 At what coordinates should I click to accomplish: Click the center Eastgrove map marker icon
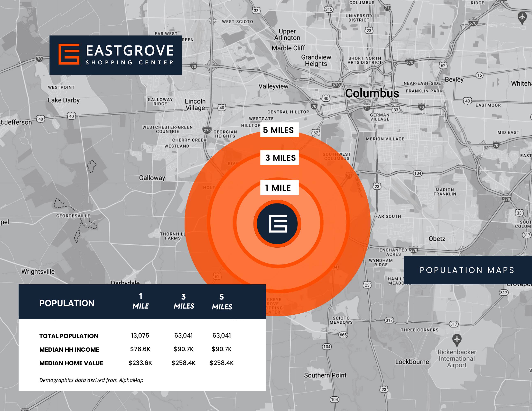pyautogui.click(x=277, y=223)
